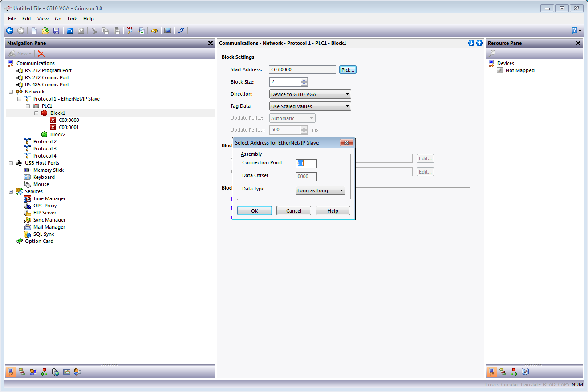
Task: Open the File menu
Action: click(x=12, y=19)
